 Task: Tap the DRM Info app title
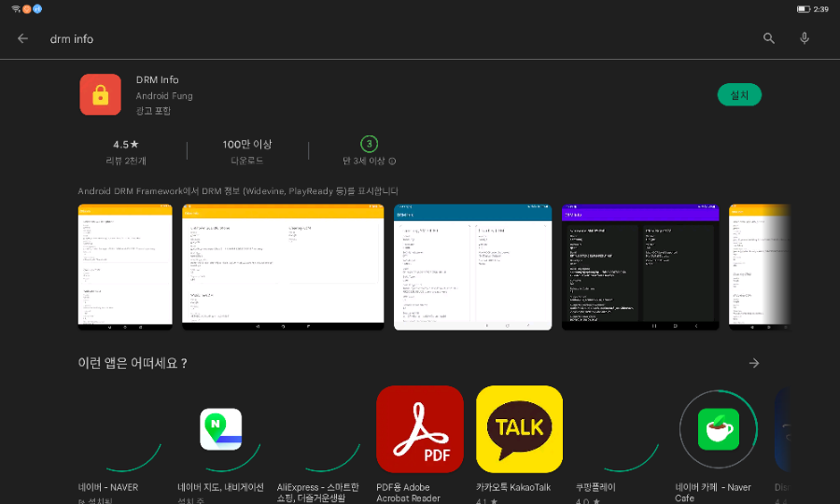pyautogui.click(x=157, y=80)
